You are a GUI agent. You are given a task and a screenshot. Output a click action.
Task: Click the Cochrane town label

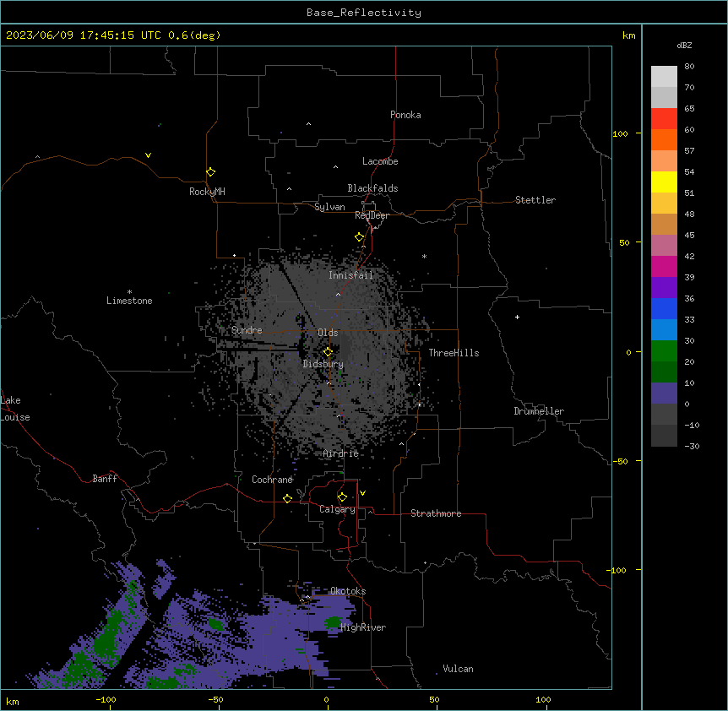(x=272, y=480)
